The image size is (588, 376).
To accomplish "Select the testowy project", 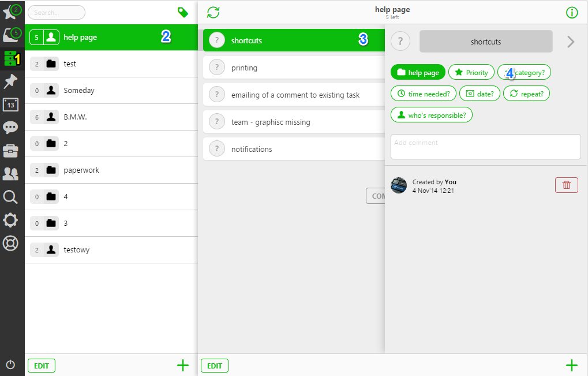I will click(111, 250).
